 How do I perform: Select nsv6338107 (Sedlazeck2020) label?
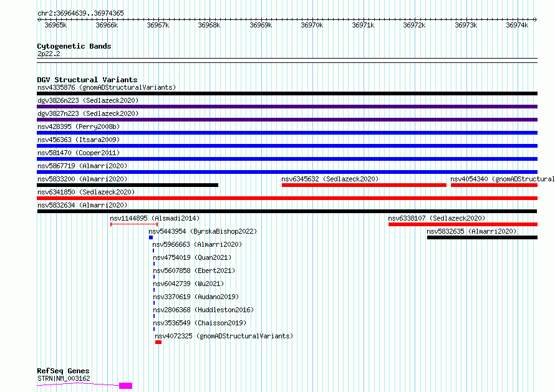pyautogui.click(x=437, y=218)
